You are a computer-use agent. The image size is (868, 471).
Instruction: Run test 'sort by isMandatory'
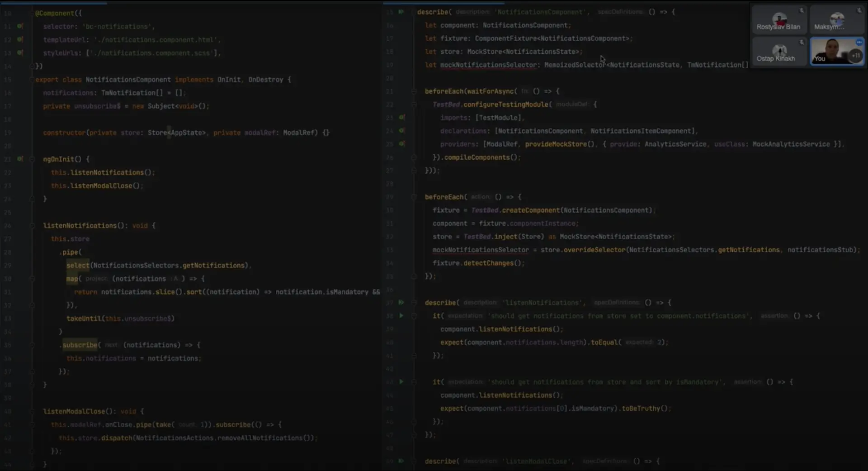[x=401, y=382]
